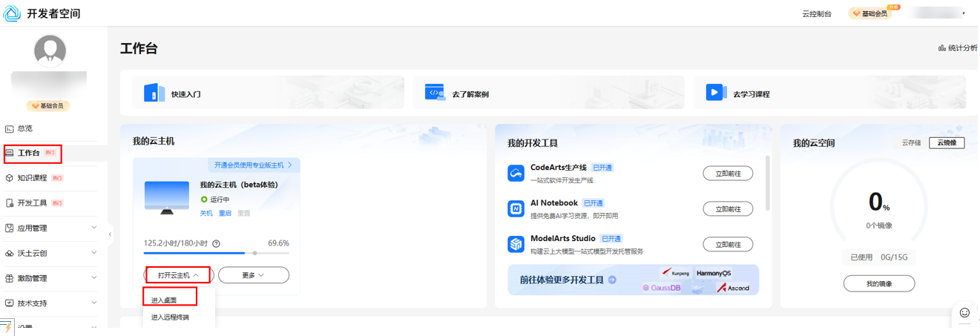Viewport: 980px width, 336px height.
Task: Click 立即前往 for CodeArts生产线
Action: (x=728, y=174)
